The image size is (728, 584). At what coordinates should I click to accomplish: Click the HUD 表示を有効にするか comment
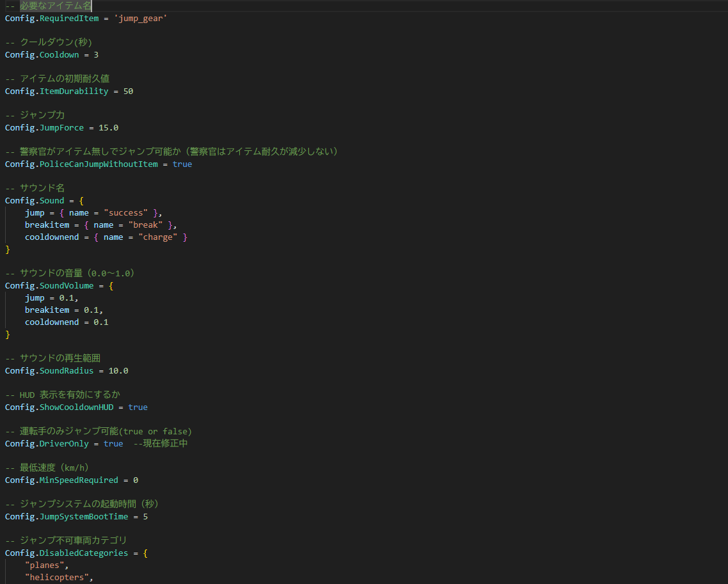[63, 395]
